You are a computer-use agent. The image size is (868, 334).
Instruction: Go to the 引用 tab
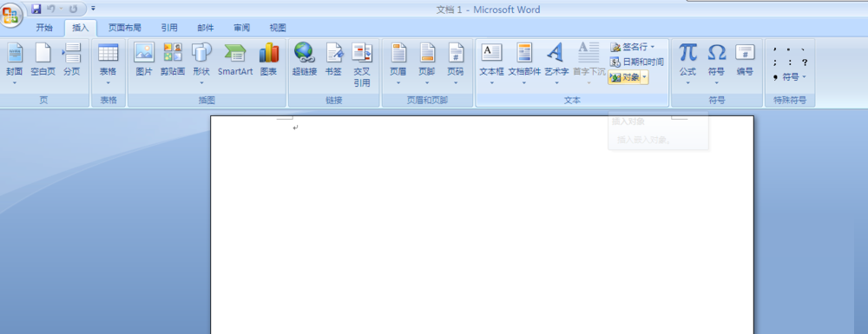click(x=169, y=28)
